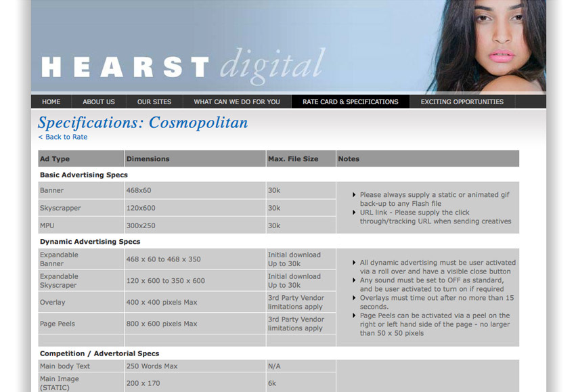Go to ABOUT US page
This screenshot has height=392, width=576.
[x=98, y=102]
